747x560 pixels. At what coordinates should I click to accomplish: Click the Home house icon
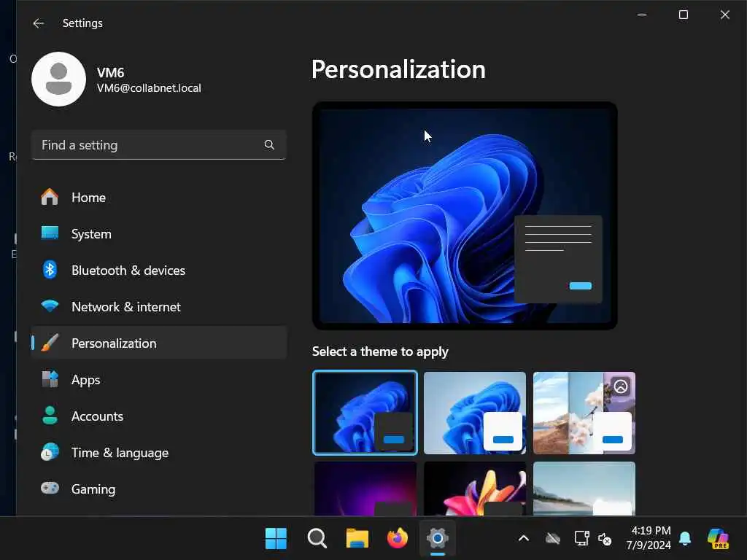click(x=50, y=197)
